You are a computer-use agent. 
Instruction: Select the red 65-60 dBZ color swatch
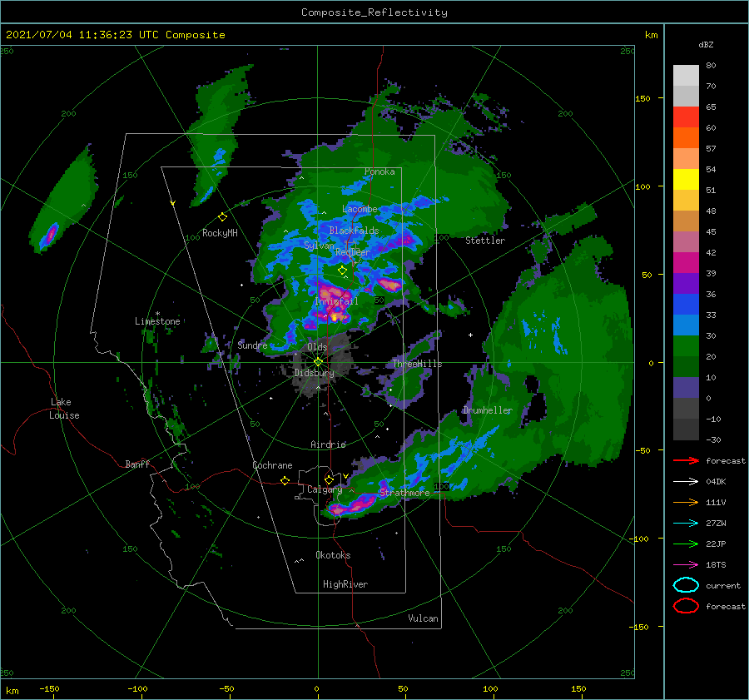pos(686,117)
